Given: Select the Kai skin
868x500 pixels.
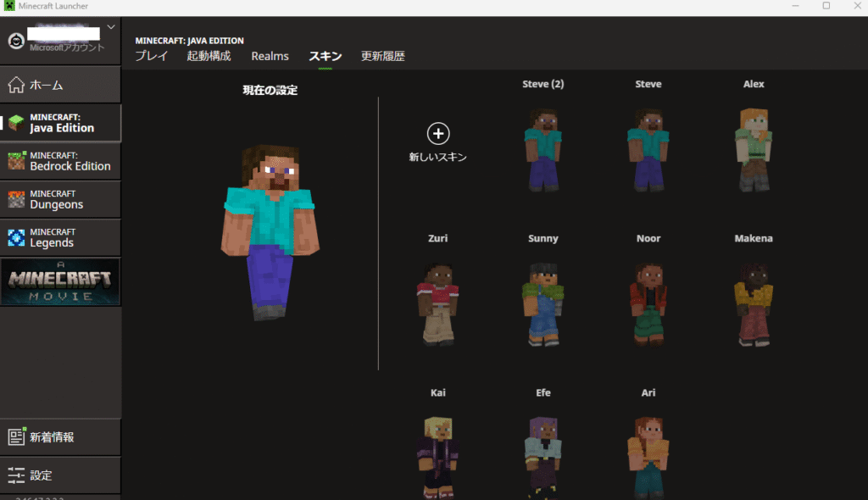Looking at the screenshot, I should point(438,458).
